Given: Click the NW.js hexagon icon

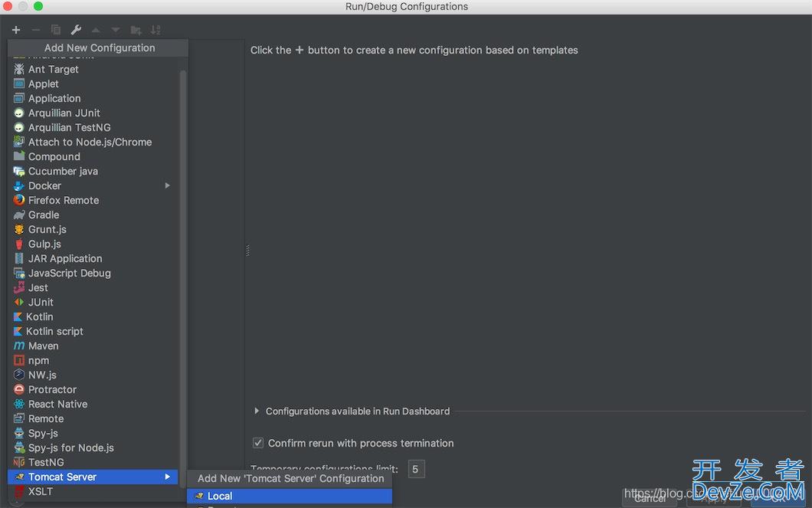Looking at the screenshot, I should pos(19,375).
